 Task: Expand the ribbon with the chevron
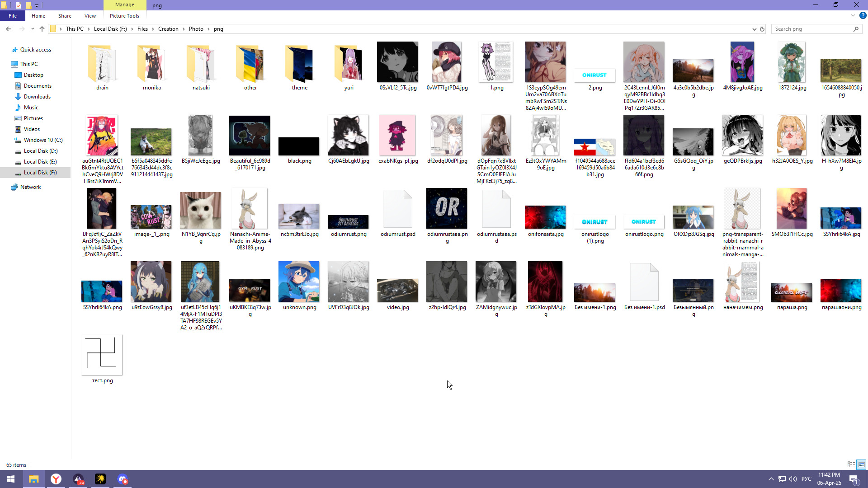[853, 15]
